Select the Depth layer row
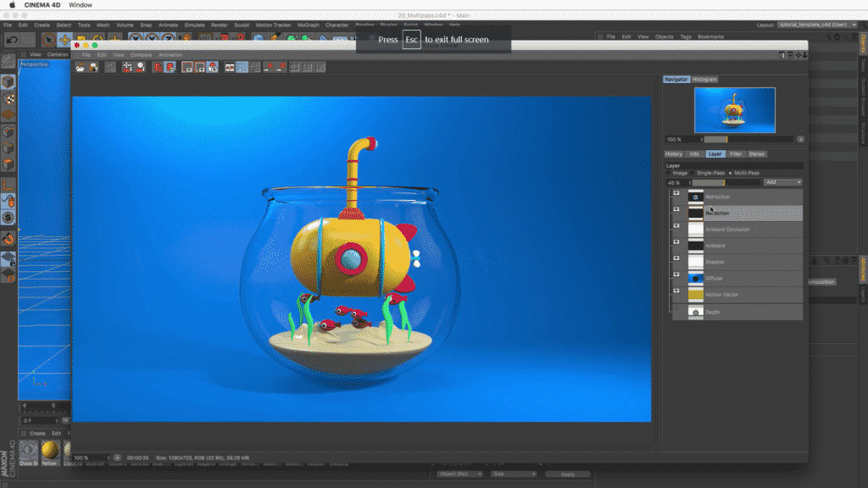The height and width of the screenshot is (488, 868). click(737, 312)
